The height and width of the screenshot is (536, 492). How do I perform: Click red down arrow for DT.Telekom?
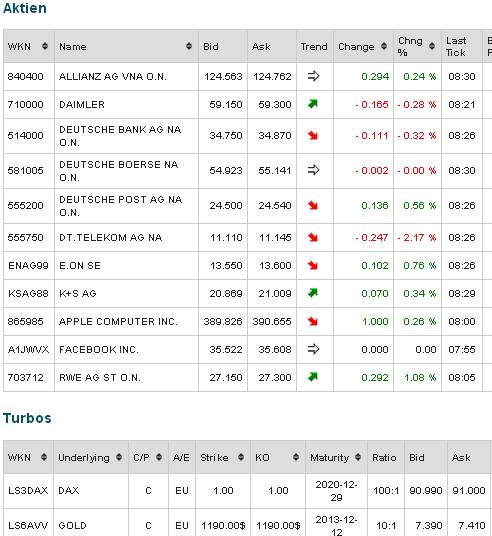click(x=313, y=237)
